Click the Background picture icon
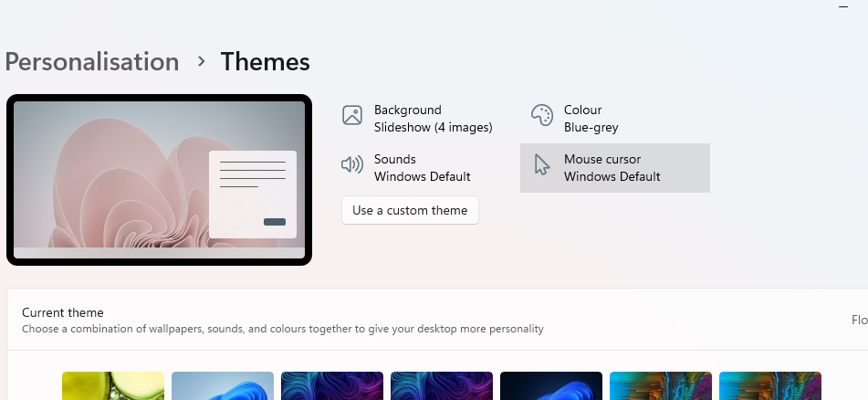This screenshot has width=868, height=400. (x=352, y=115)
